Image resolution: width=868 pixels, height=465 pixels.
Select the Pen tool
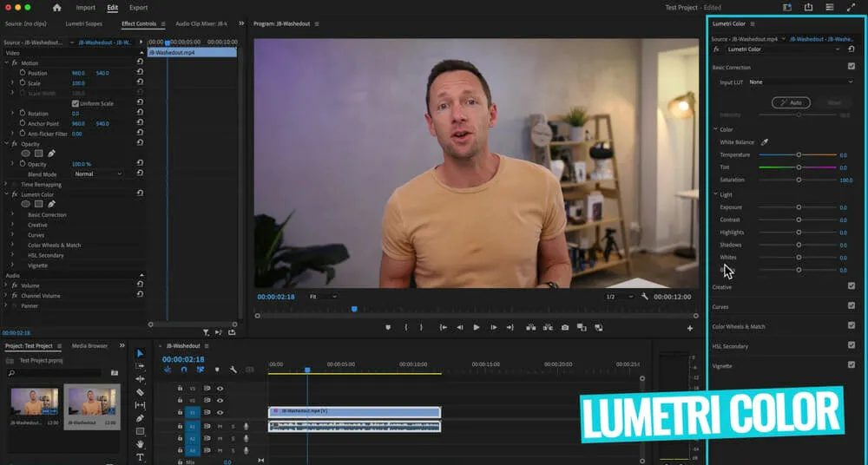pos(141,418)
